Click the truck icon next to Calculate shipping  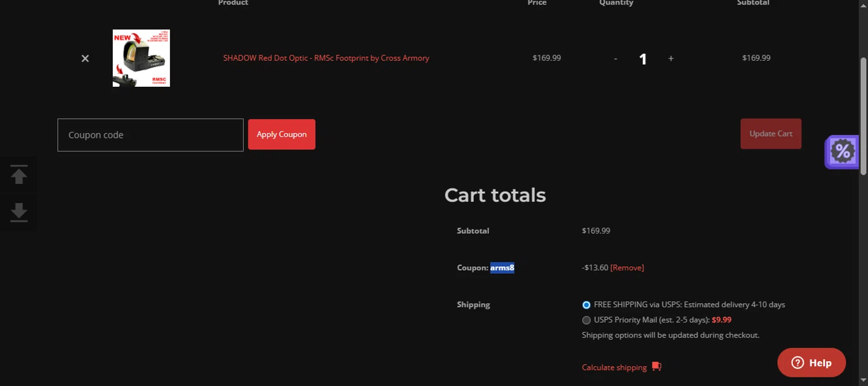(x=656, y=366)
